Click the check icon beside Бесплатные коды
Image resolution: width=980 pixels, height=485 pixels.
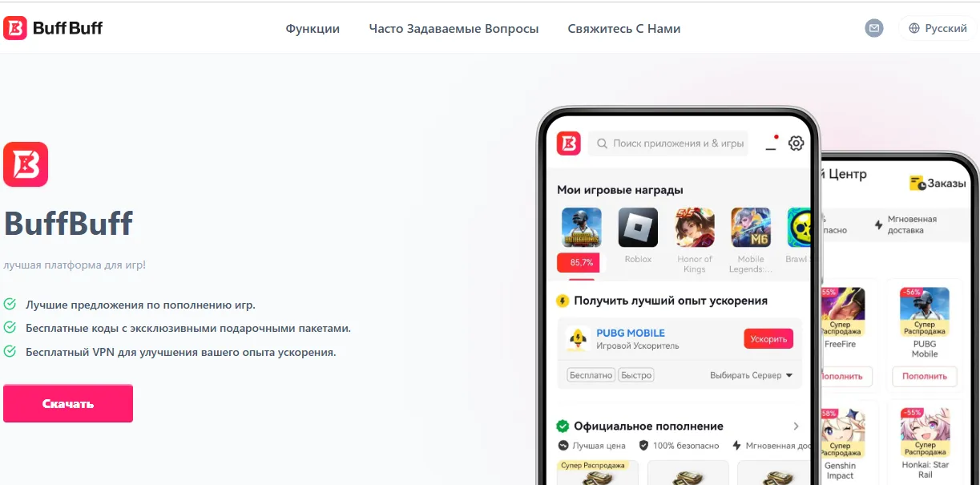pos(10,328)
